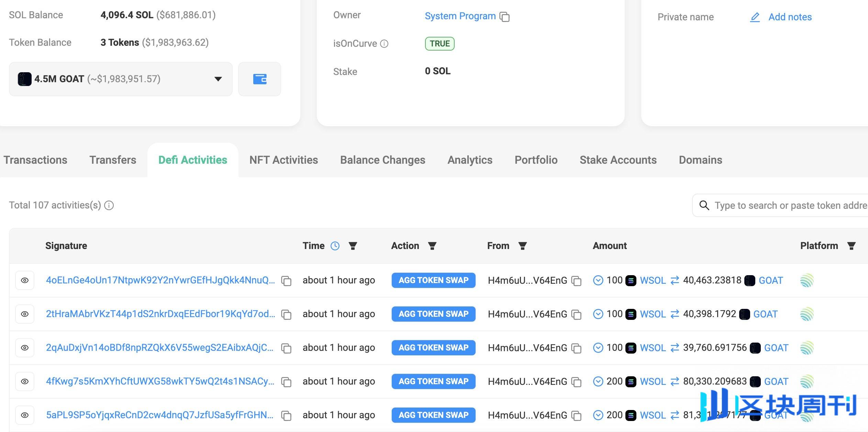Image resolution: width=868 pixels, height=432 pixels.
Task: Copy signature 2tHraMAbrVKzT44p1
Action: 286,314
